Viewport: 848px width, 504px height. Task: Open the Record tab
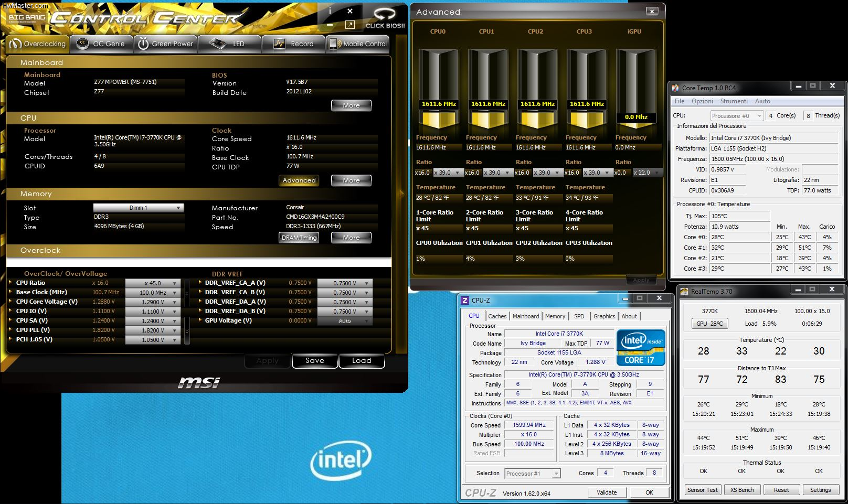pos(293,44)
